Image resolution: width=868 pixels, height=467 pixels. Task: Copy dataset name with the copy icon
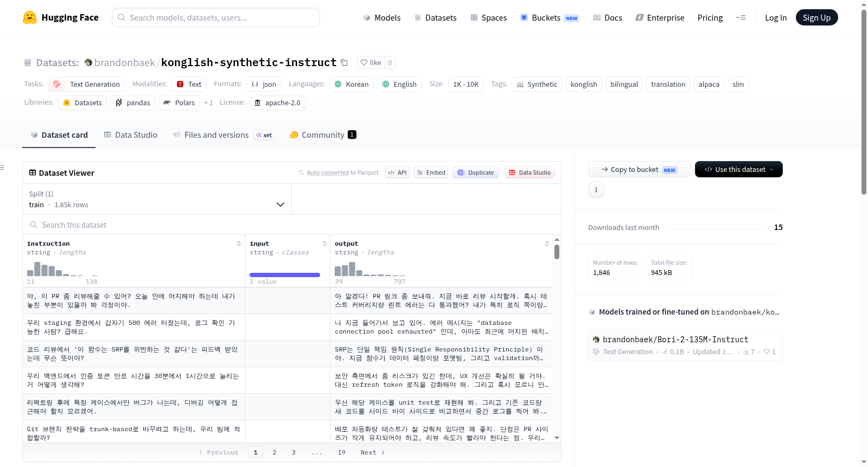(344, 62)
